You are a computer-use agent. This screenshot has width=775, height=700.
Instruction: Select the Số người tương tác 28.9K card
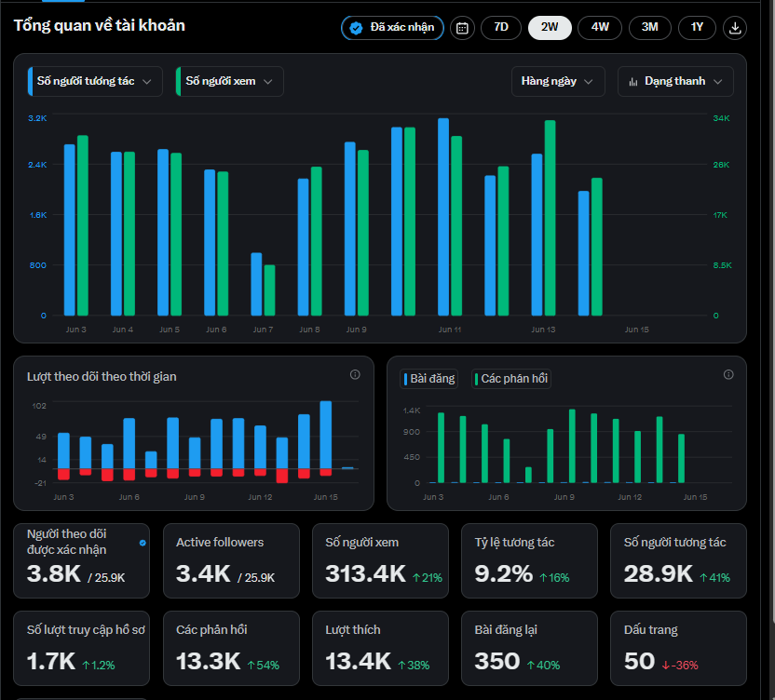pyautogui.click(x=679, y=560)
